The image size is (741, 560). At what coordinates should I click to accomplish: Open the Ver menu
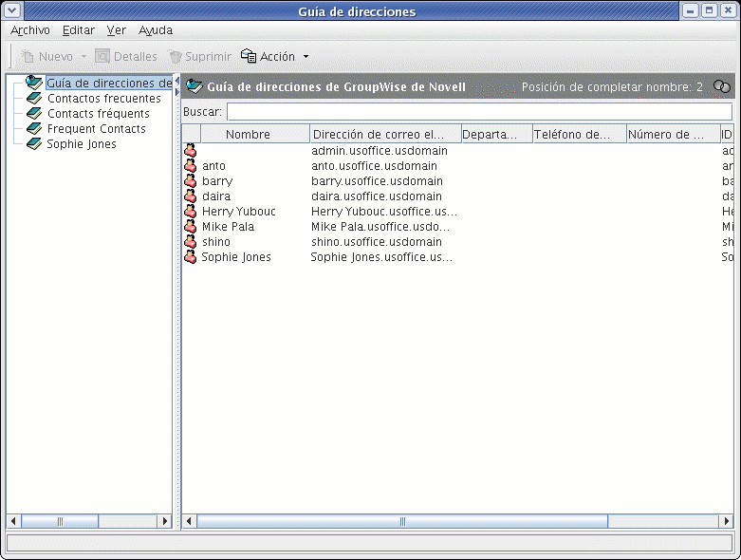[117, 30]
